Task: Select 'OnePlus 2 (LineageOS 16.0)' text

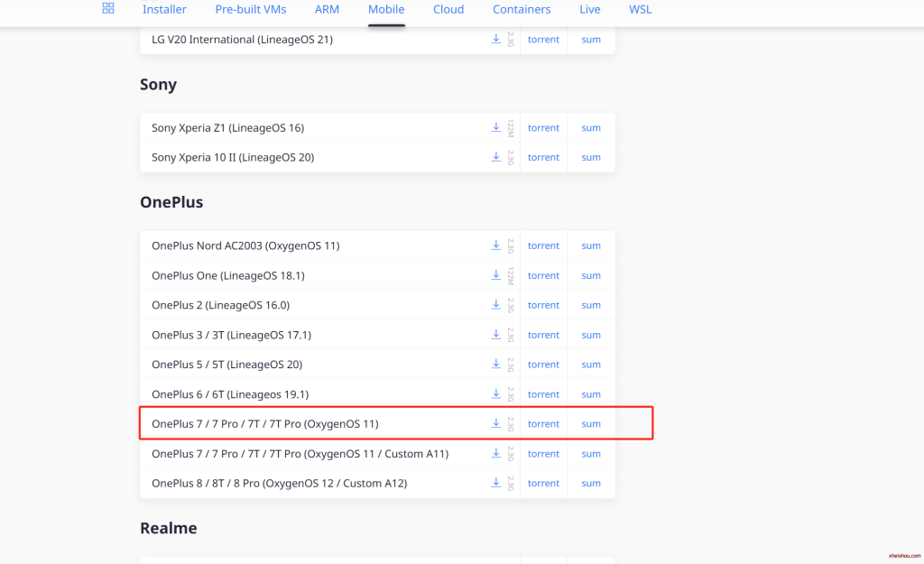Action: (221, 305)
